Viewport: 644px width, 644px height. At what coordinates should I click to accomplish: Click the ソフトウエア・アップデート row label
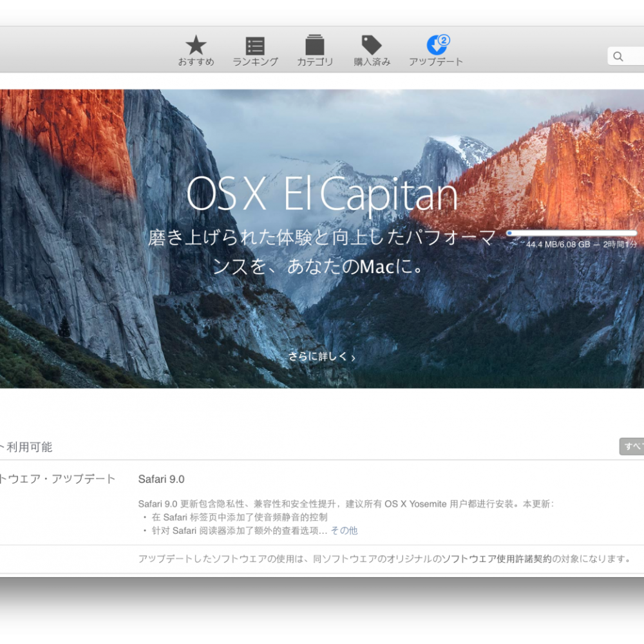tap(57, 479)
